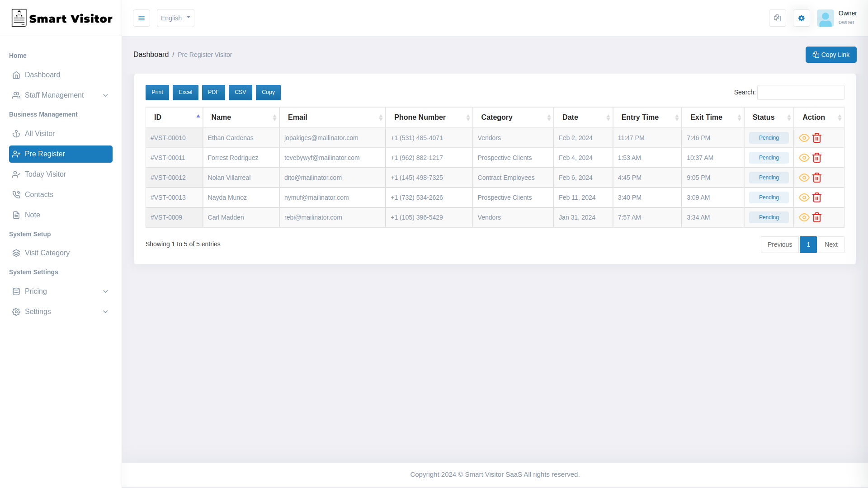Collapse the Settings submenu chevron
This screenshot has width=868, height=488.
[x=105, y=312]
